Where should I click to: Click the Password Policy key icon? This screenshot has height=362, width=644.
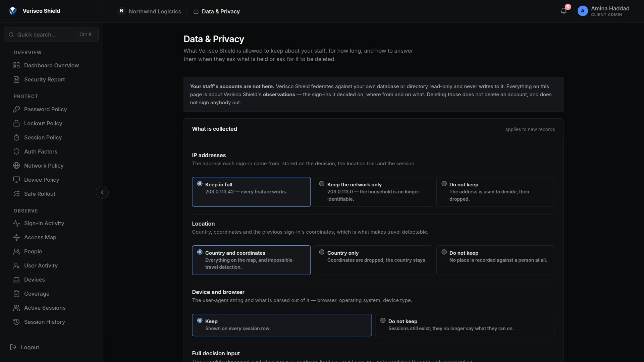click(x=16, y=109)
